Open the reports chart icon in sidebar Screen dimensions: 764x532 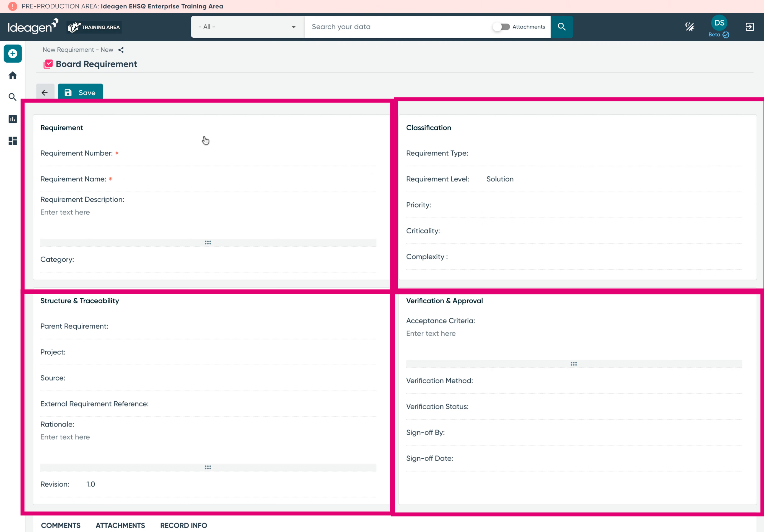point(13,119)
